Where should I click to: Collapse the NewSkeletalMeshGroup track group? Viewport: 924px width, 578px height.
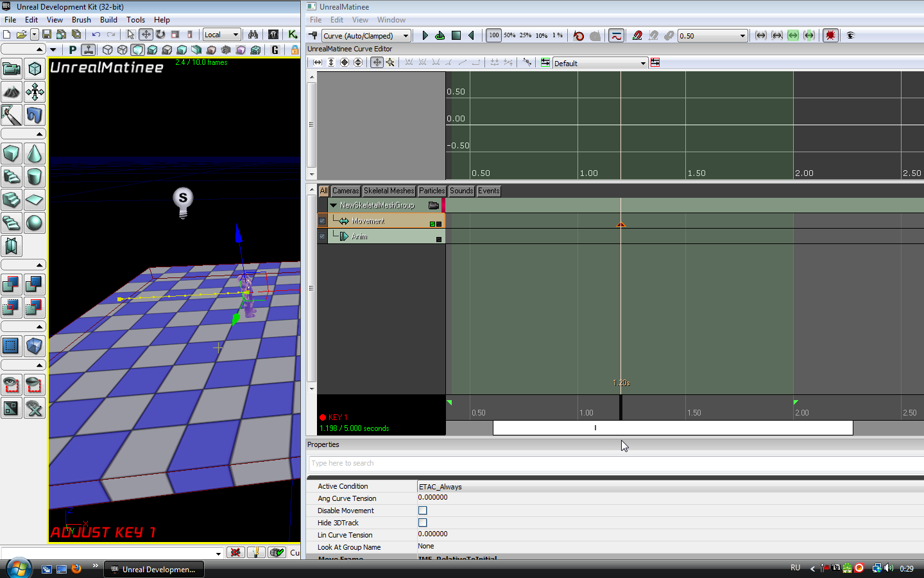[333, 206]
